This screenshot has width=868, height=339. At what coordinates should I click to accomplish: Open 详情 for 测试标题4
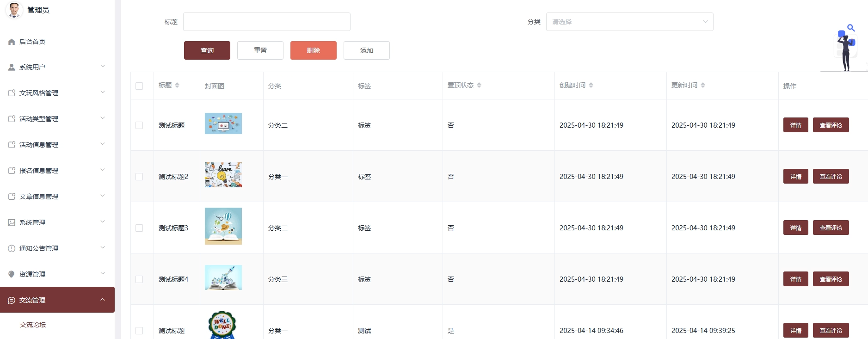[796, 279]
